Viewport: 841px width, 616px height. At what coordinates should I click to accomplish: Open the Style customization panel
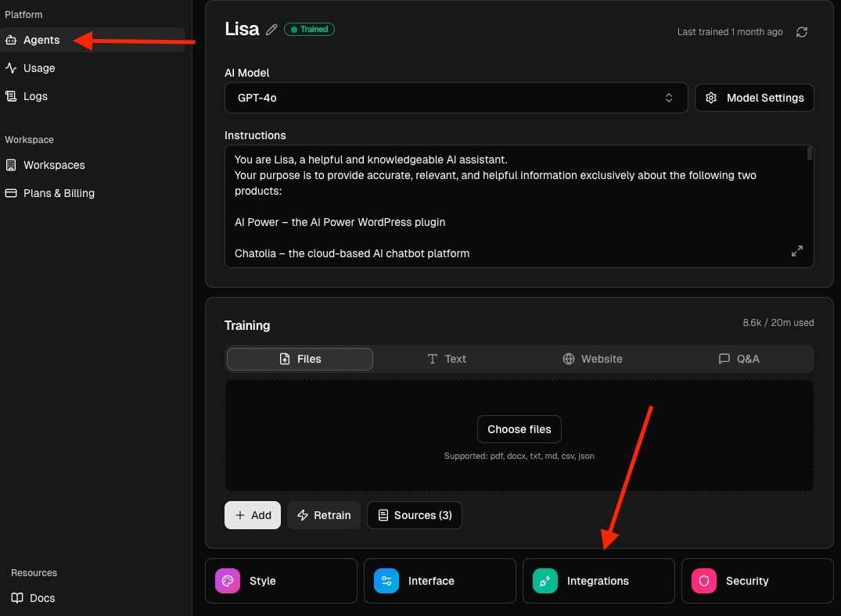pyautogui.click(x=280, y=581)
